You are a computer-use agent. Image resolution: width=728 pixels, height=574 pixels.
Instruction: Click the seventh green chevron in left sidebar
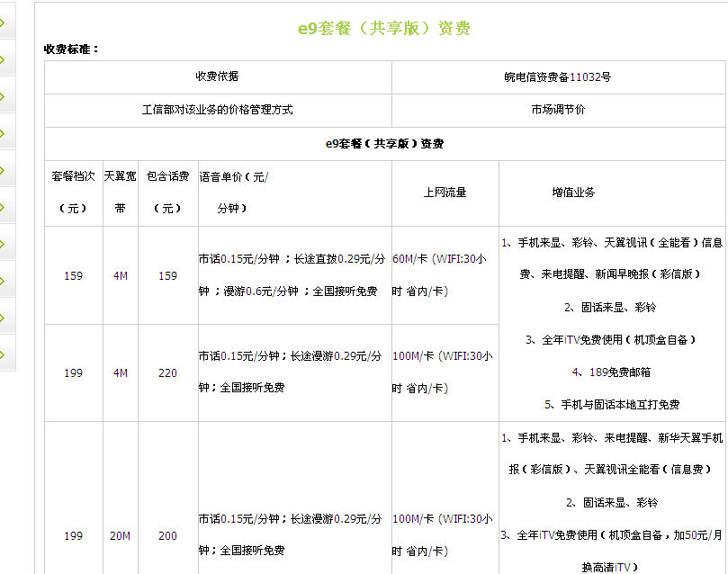[x=4, y=244]
